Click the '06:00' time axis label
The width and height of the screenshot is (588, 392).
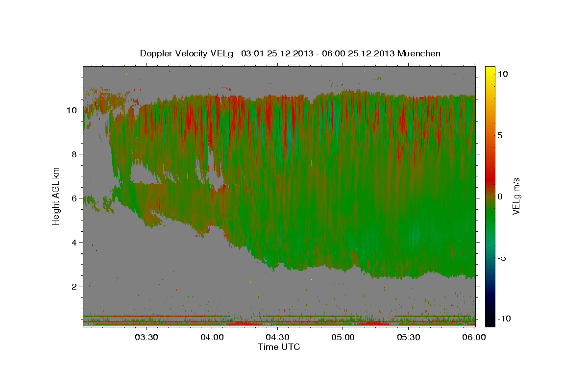coord(474,337)
